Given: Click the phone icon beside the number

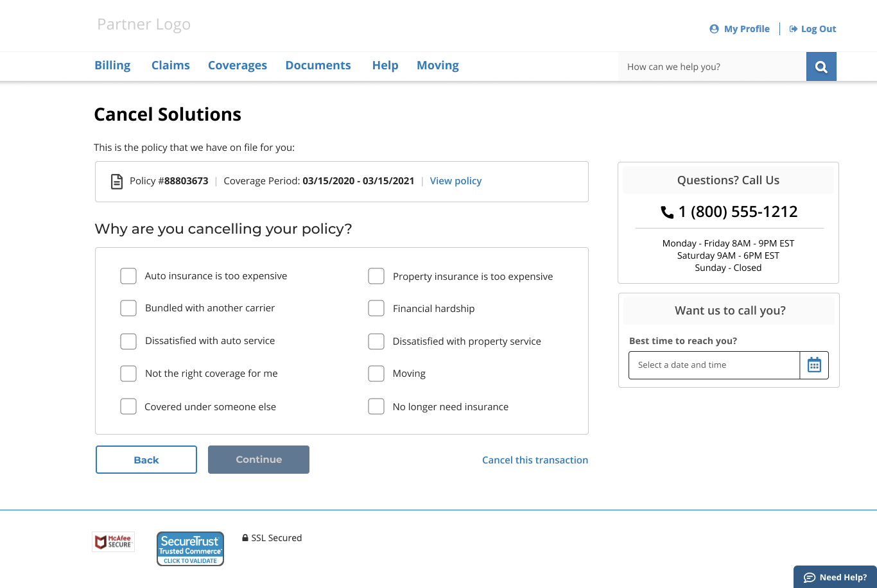Looking at the screenshot, I should (667, 212).
